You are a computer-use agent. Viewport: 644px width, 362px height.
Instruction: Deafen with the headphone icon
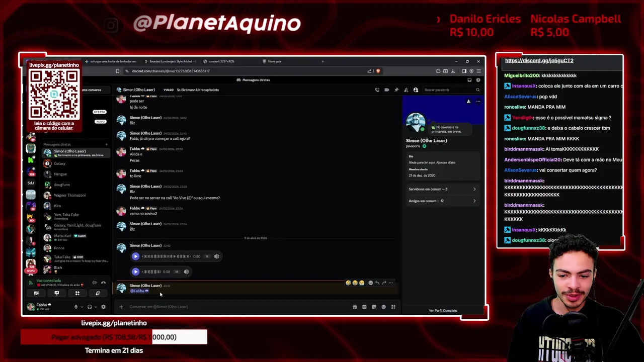click(90, 307)
